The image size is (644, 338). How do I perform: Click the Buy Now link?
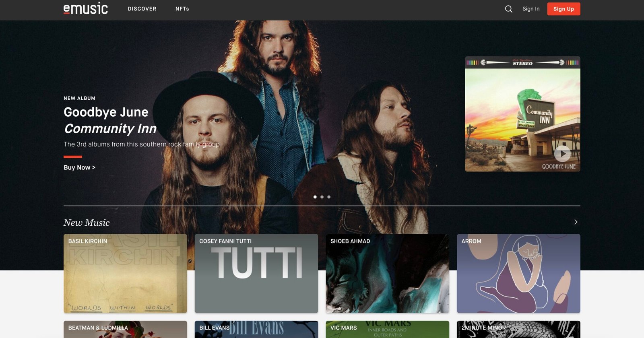pos(79,167)
